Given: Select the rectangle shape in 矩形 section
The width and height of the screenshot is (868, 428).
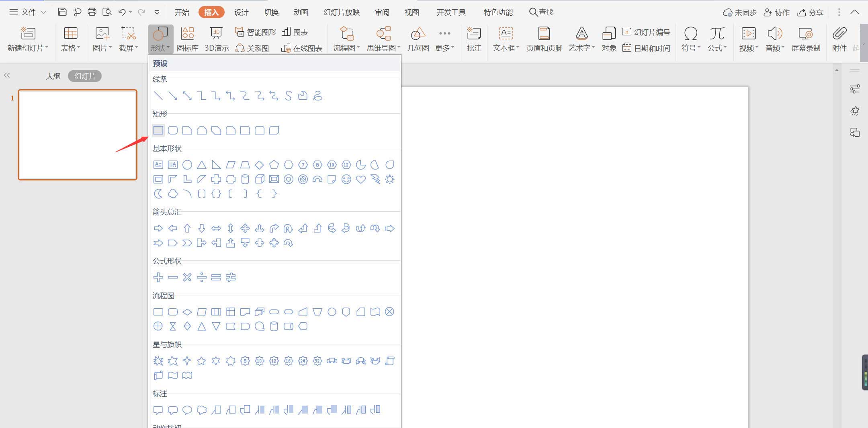Looking at the screenshot, I should (158, 130).
